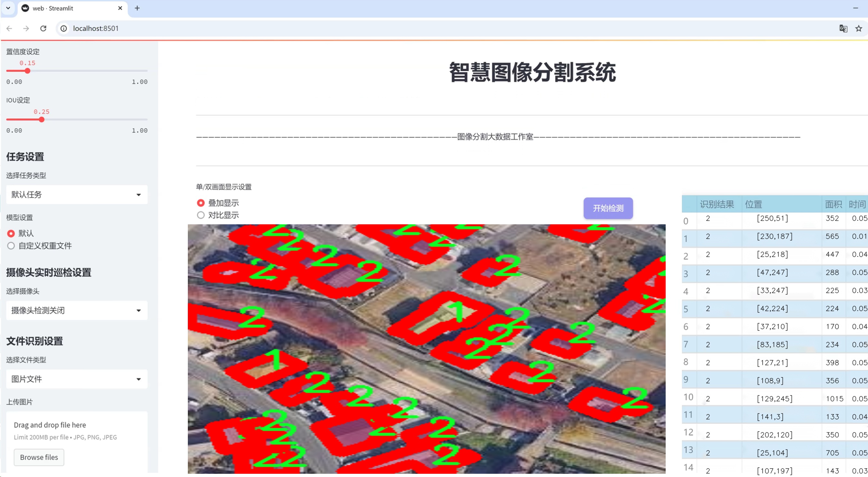Screen dimensions: 868x477
Task: Select the 默认 model radio option
Action: pos(10,233)
